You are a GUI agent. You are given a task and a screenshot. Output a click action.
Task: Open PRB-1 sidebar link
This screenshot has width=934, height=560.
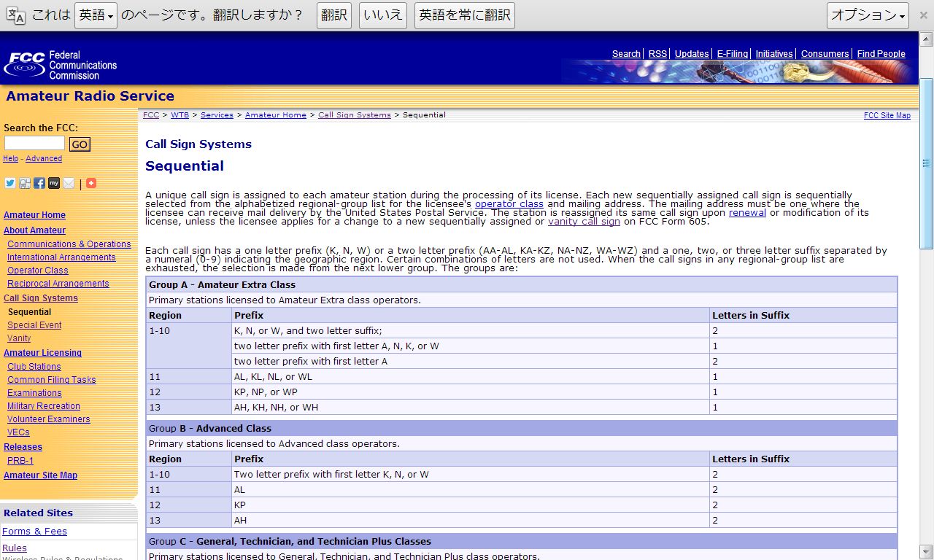click(x=20, y=461)
